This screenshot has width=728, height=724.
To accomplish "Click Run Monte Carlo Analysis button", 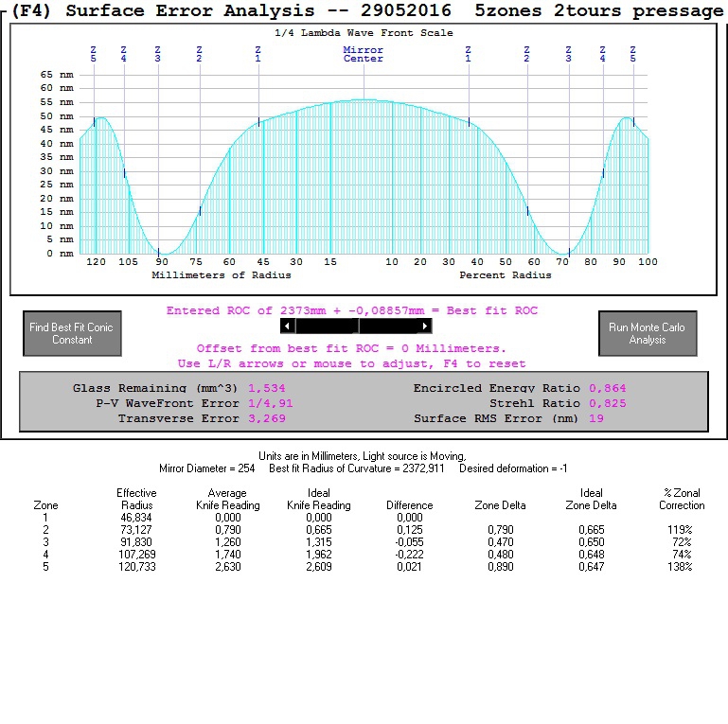I will [x=648, y=333].
